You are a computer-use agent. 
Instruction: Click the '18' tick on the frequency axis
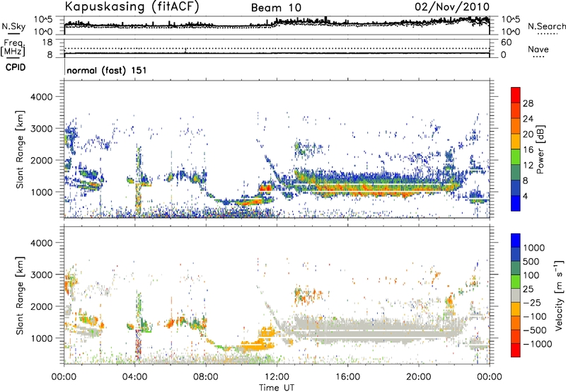(x=47, y=42)
